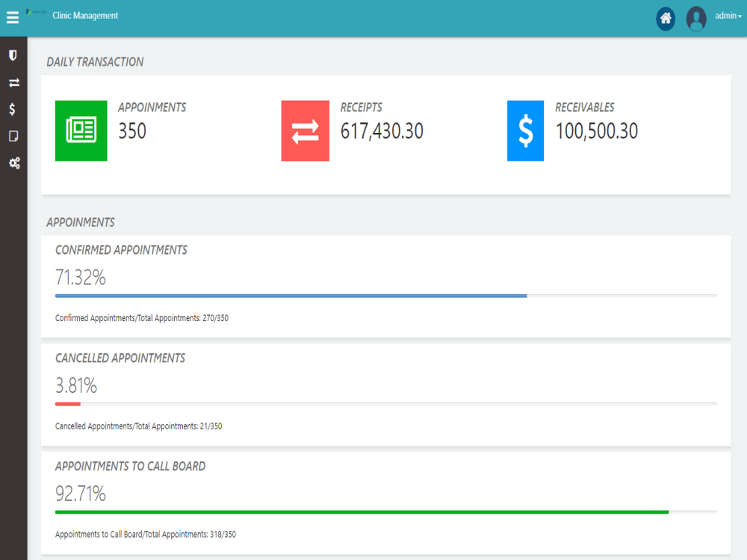Image resolution: width=747 pixels, height=560 pixels.
Task: Click the APPOINMENTS label beside the green tile
Action: pyautogui.click(x=152, y=107)
